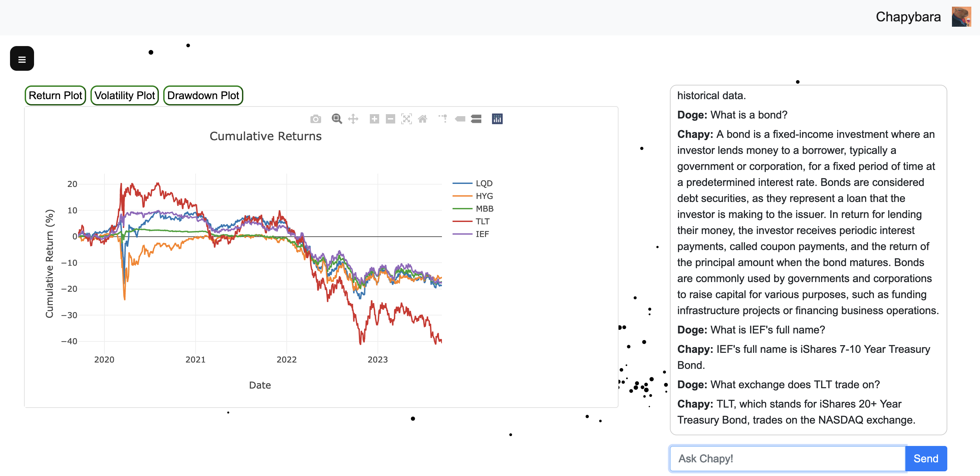Switch to Volatility Plot
The width and height of the screenshot is (980, 476).
point(125,95)
